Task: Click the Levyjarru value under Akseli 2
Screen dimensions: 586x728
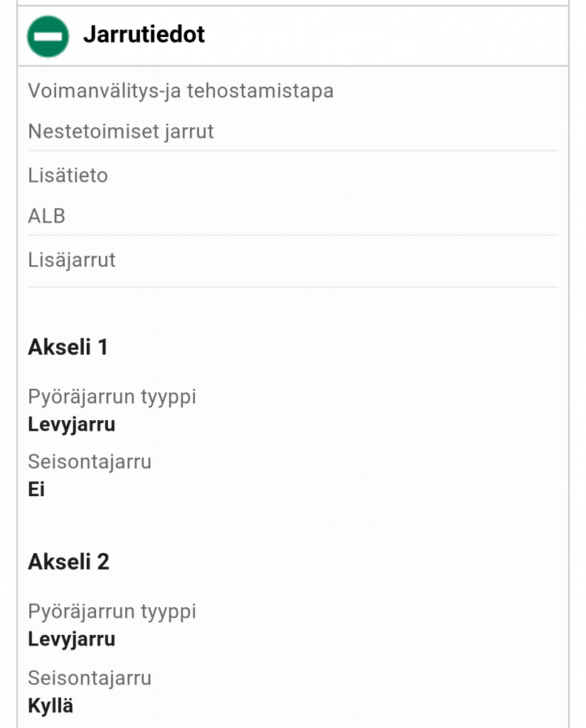Action: (x=72, y=639)
